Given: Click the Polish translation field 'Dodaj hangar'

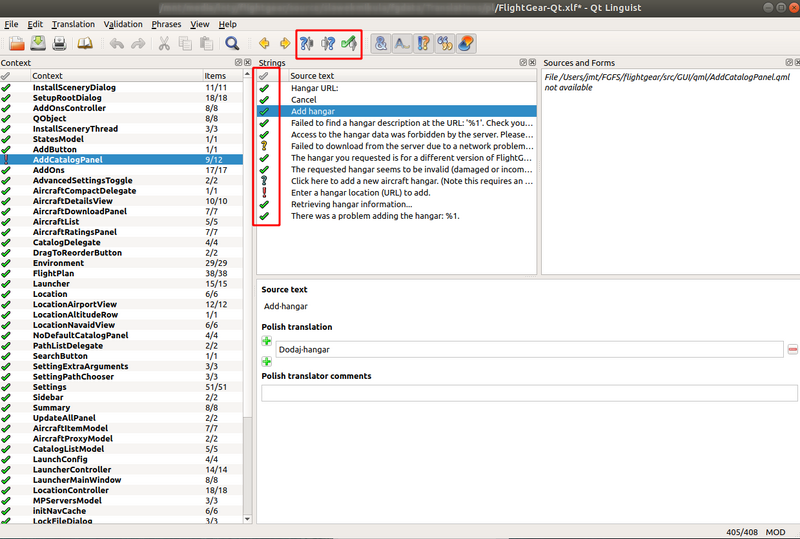Looking at the screenshot, I should click(x=529, y=350).
